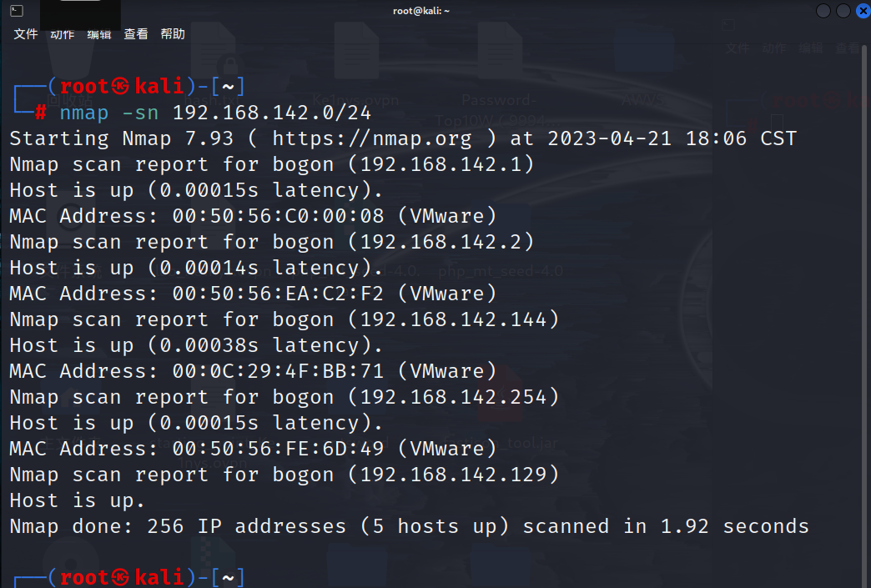Click the maximize window circle button
The width and height of the screenshot is (871, 588).
(x=843, y=11)
